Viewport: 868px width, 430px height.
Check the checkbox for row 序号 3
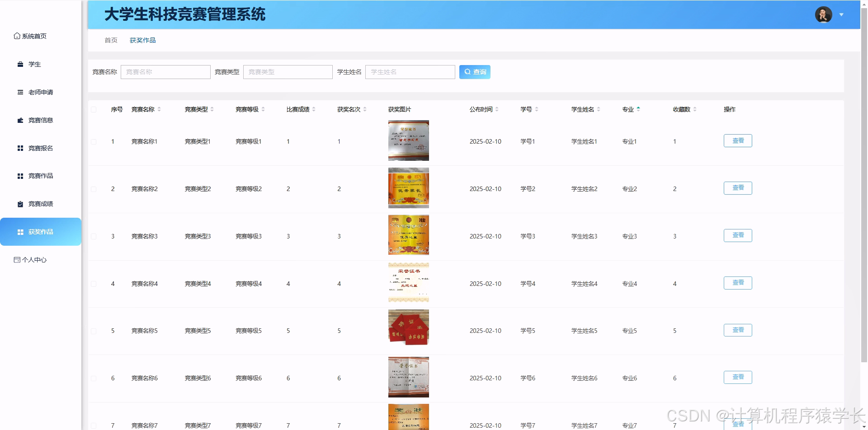94,236
